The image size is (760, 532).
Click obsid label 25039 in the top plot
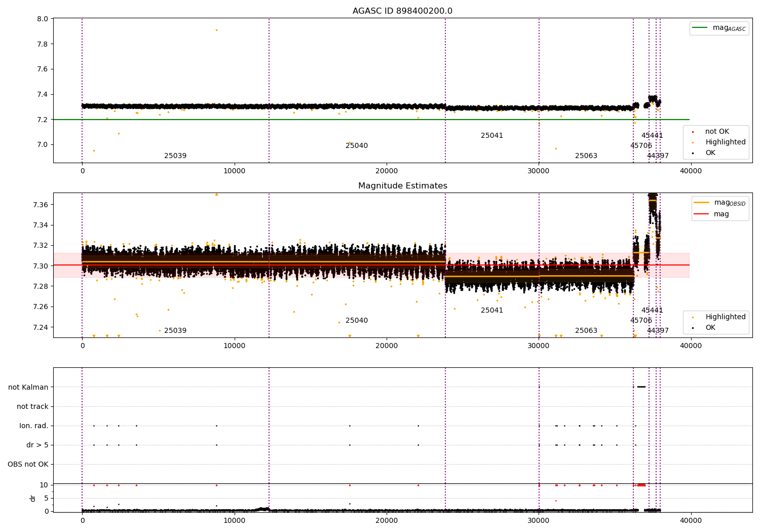tap(175, 156)
